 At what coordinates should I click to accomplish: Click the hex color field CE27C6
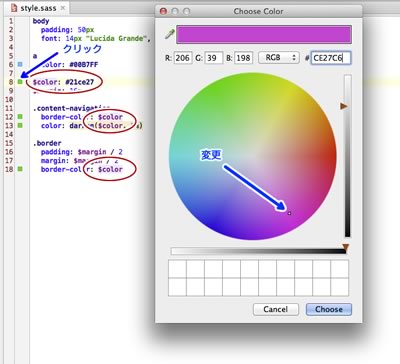(331, 58)
